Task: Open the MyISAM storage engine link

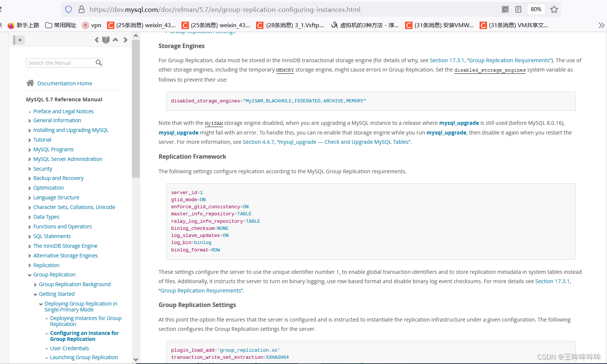Action: point(214,123)
